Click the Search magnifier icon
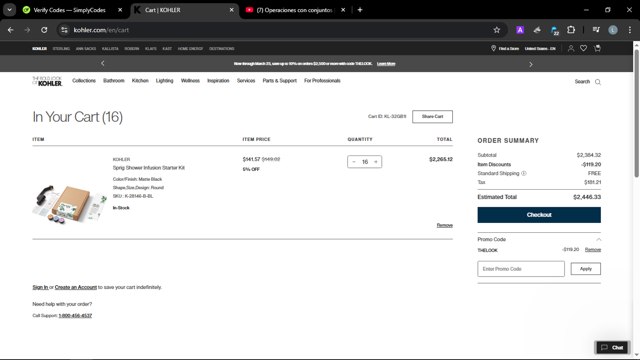 point(598,82)
